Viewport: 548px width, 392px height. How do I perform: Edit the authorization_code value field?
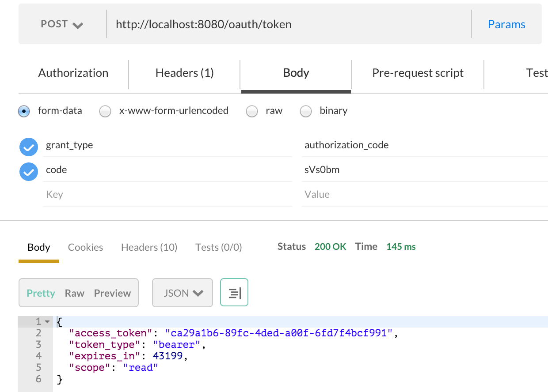(425, 146)
